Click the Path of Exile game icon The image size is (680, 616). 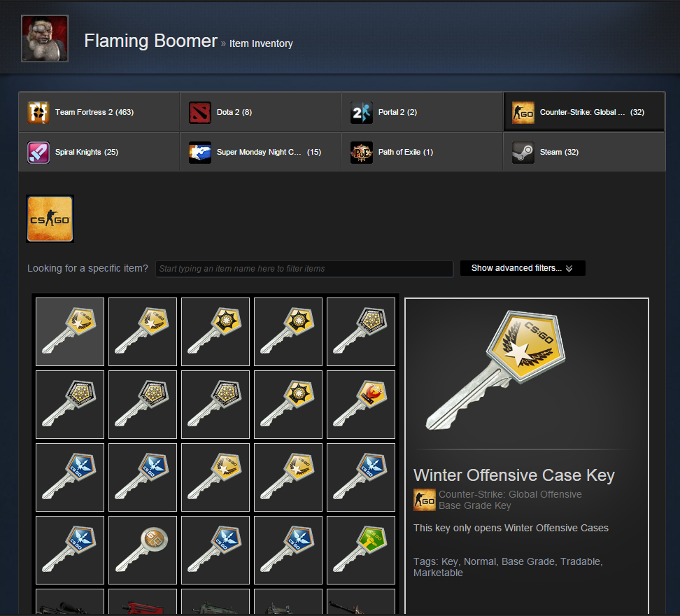[x=361, y=153]
